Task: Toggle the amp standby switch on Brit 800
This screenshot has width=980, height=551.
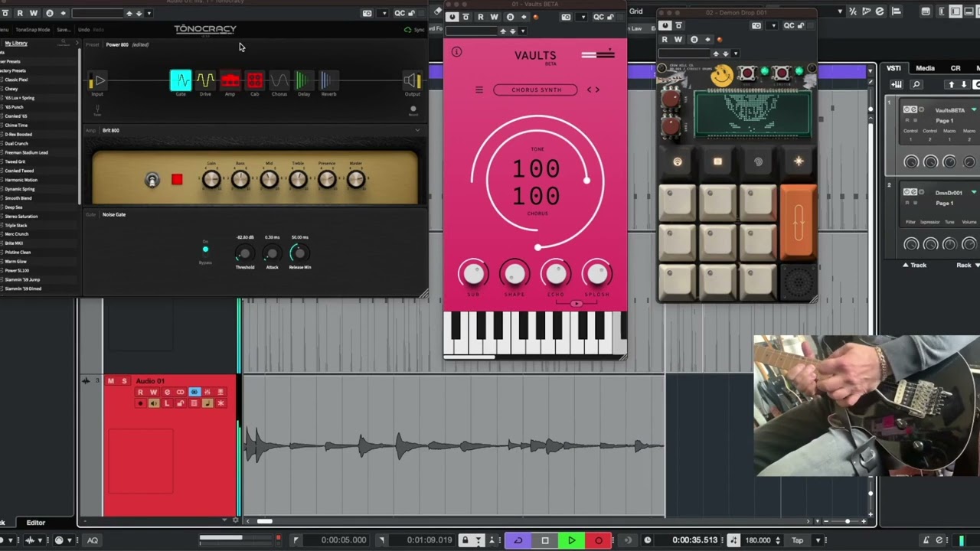Action: click(x=152, y=180)
